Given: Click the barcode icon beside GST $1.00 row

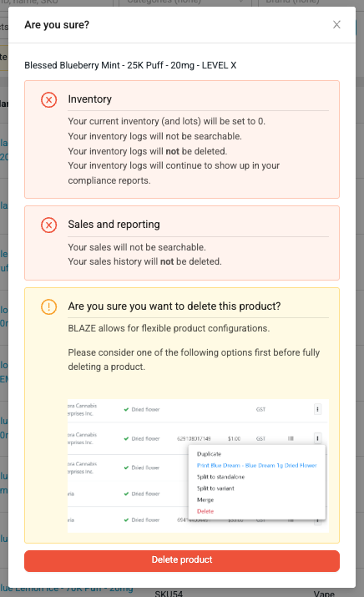Looking at the screenshot, I should pos(291,438).
